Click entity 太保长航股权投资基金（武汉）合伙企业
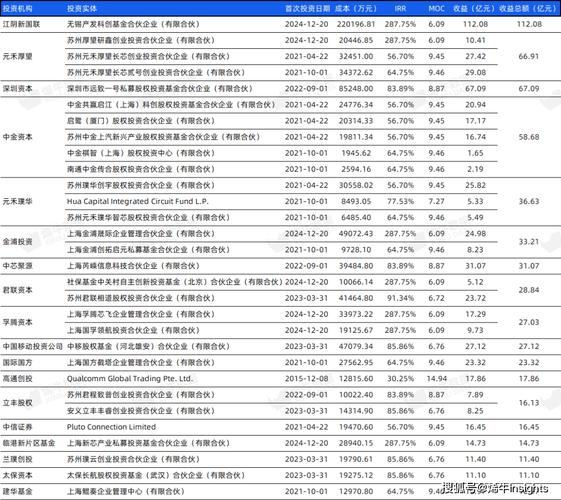Viewport: 561px width, 500px height. [x=156, y=475]
